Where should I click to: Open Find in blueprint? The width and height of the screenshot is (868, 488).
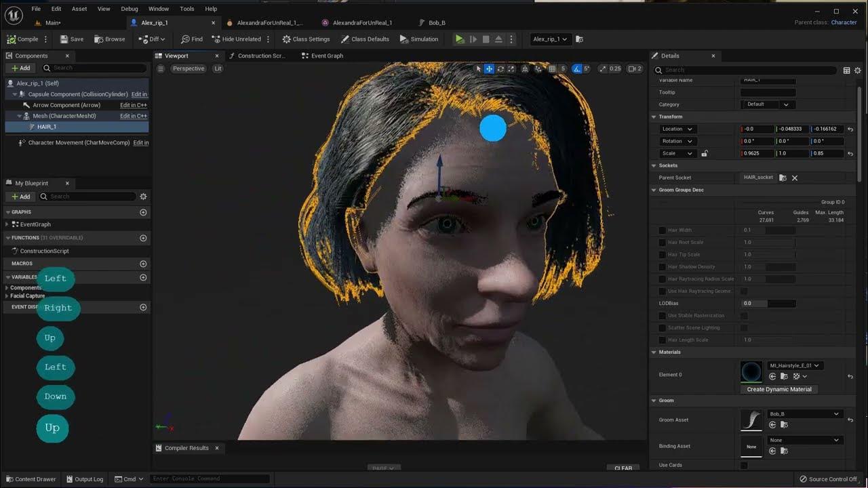tap(191, 39)
